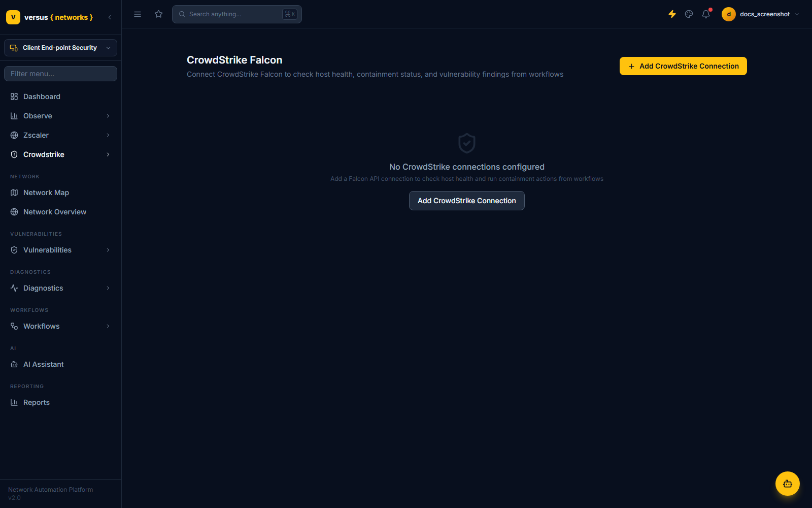
Task: Open the docs_screenshot user menu chevron
Action: 797,14
